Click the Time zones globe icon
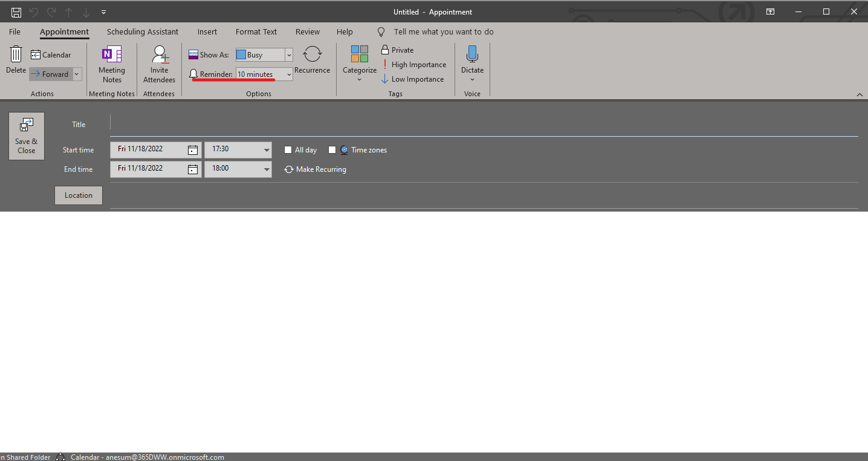Viewport: 868px width, 461px height. (344, 150)
